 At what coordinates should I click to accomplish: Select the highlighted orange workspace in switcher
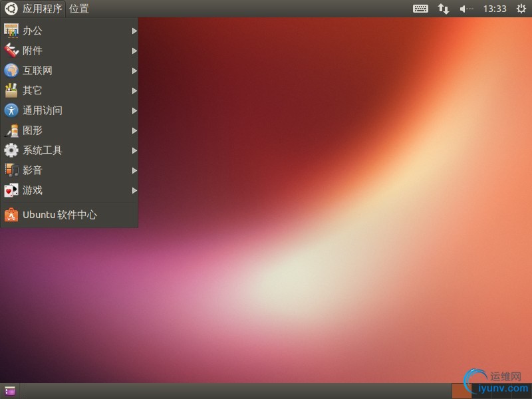coord(462,391)
